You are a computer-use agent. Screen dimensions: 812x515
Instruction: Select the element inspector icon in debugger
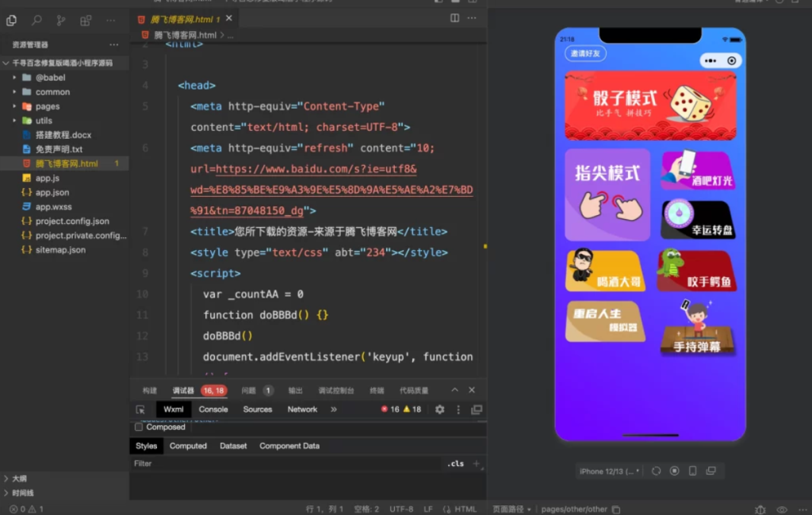point(140,409)
